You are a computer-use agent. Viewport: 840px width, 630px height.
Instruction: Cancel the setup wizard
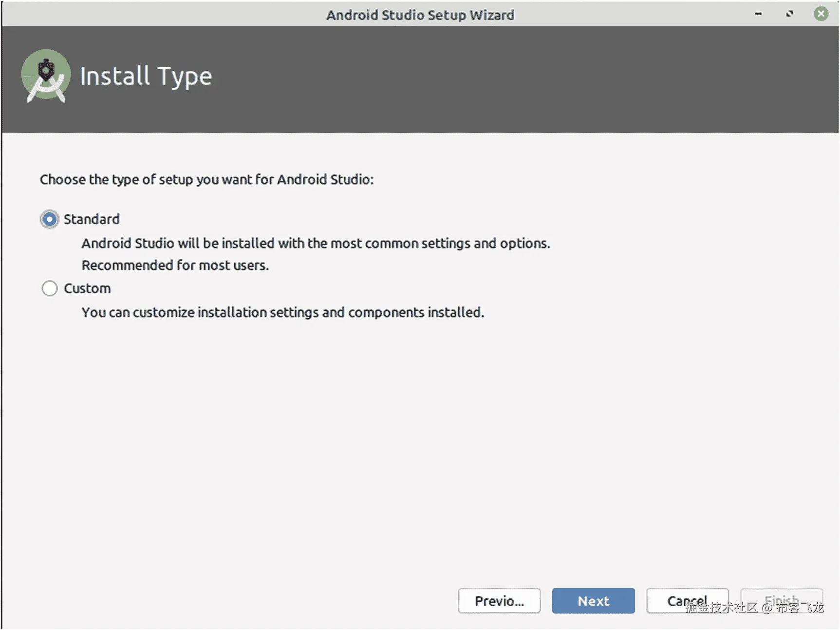click(x=687, y=601)
